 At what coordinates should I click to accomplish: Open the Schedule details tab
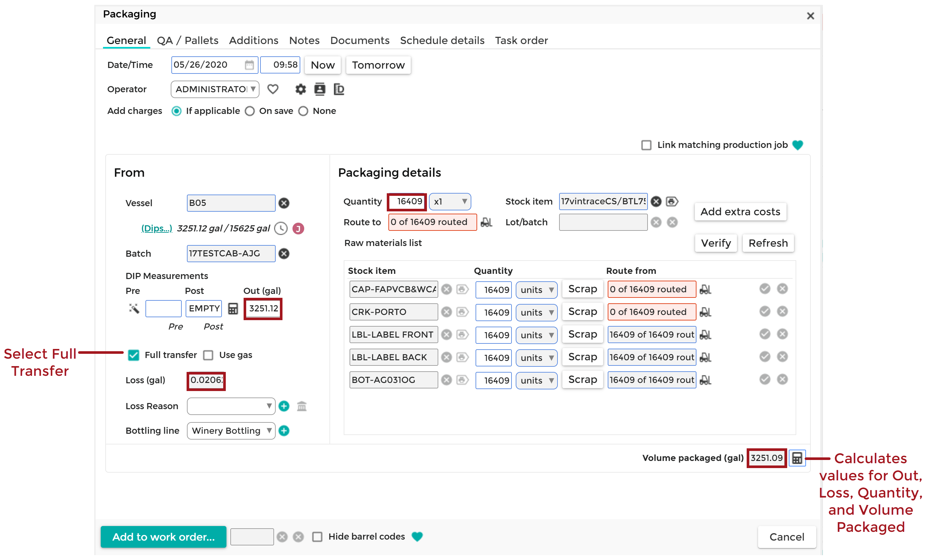click(442, 40)
